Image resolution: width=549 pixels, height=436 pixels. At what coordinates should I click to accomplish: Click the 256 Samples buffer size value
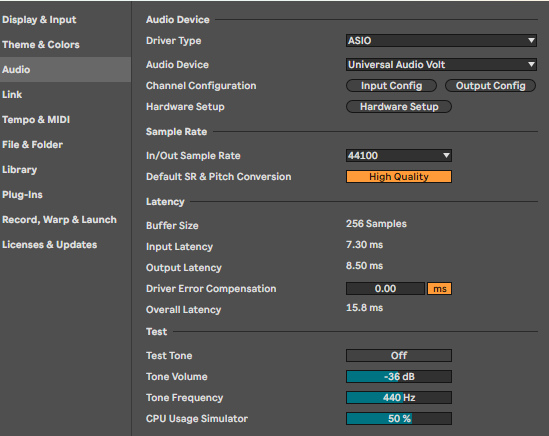[376, 224]
